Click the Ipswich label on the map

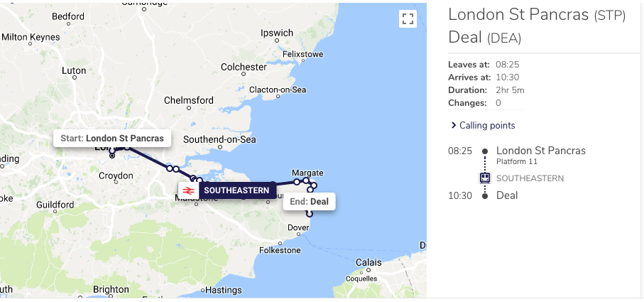click(277, 33)
